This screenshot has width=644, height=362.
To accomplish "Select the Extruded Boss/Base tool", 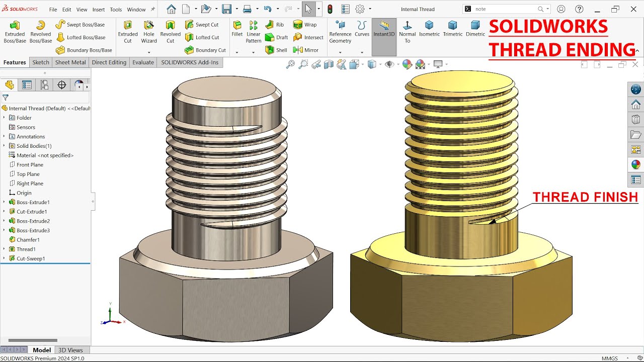I will (15, 32).
